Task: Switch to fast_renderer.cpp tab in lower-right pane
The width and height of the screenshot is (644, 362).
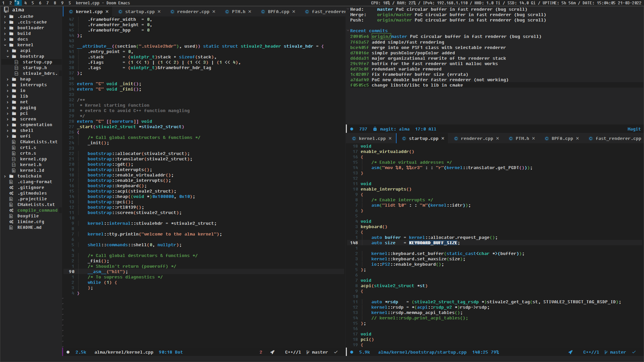Action: click(618, 139)
